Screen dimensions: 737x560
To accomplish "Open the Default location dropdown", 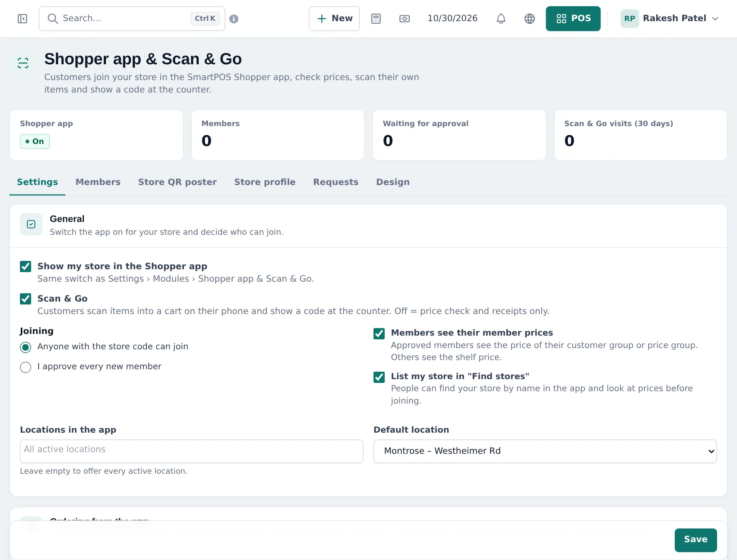I will (545, 451).
